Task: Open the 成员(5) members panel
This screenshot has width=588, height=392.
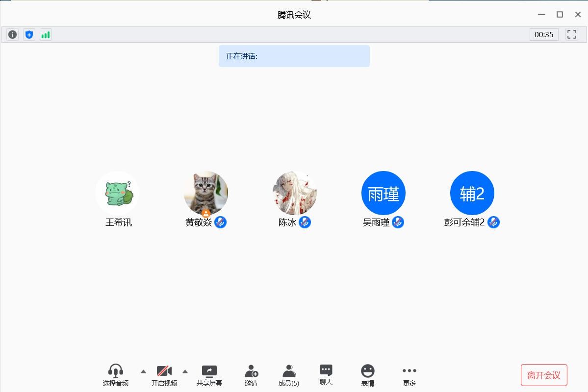Action: tap(289, 371)
